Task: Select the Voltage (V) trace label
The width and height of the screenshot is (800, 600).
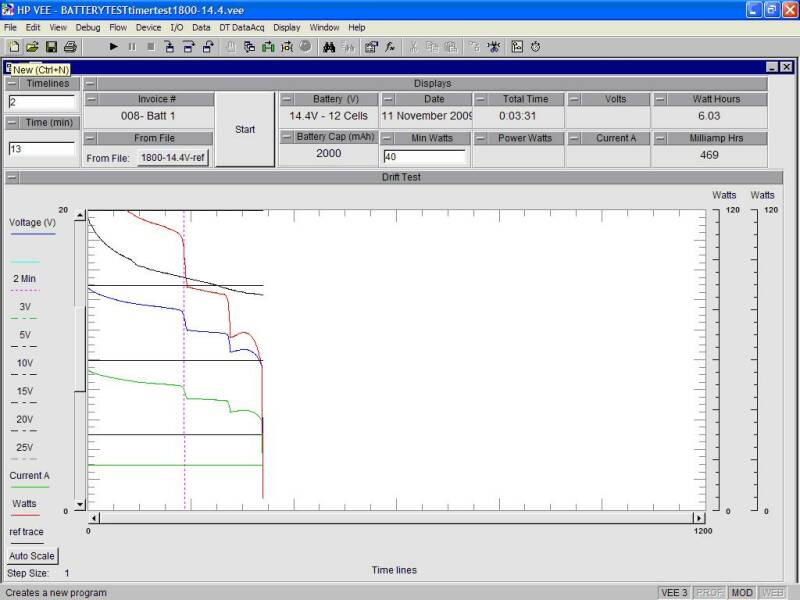Action: (32, 222)
